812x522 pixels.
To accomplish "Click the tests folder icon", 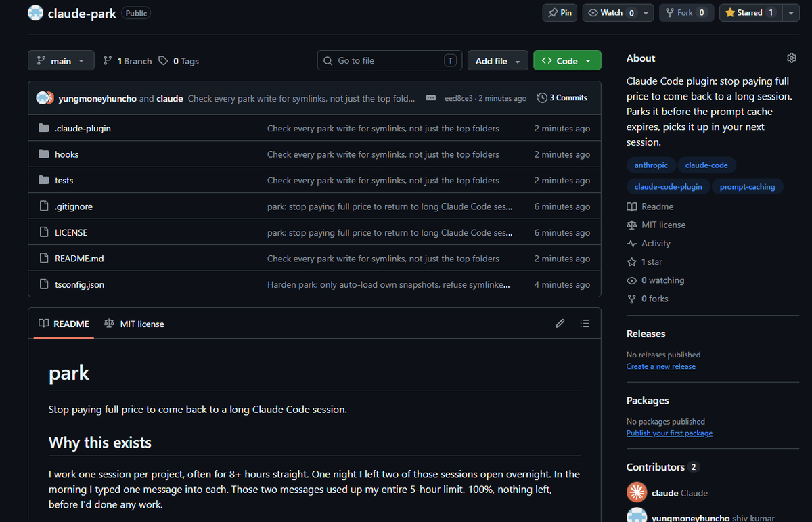I will click(x=44, y=181).
